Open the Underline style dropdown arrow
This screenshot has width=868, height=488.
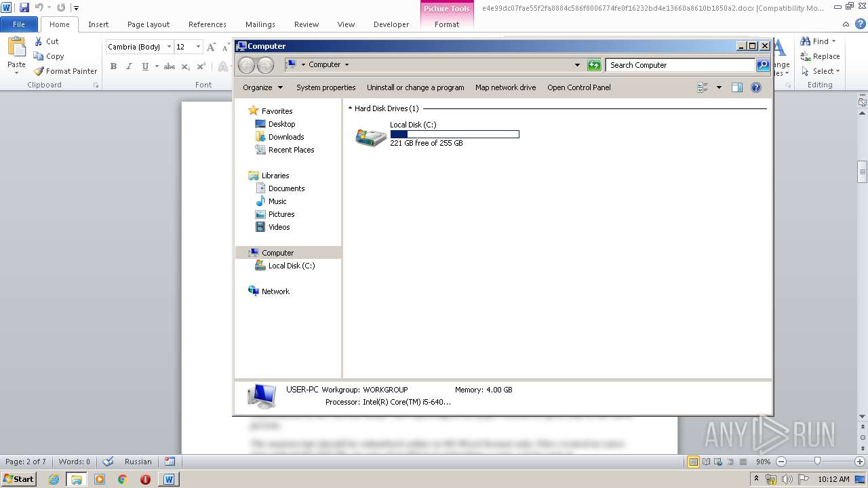tap(157, 66)
